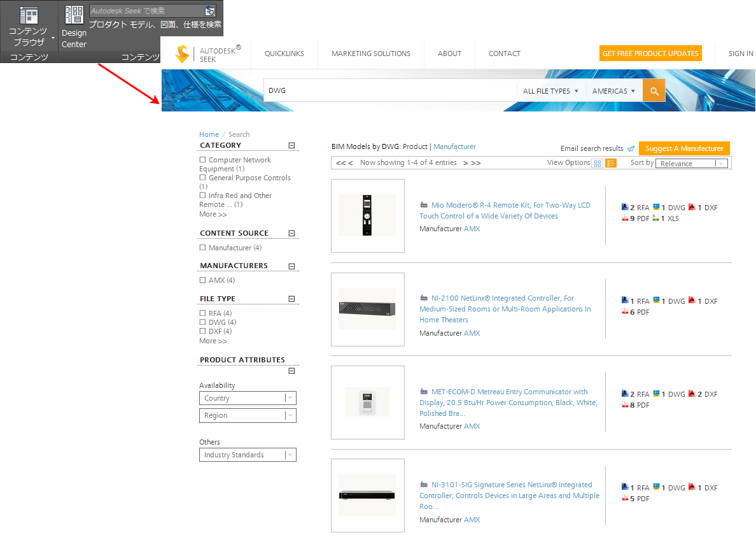Go to ABOUT page

click(x=449, y=53)
